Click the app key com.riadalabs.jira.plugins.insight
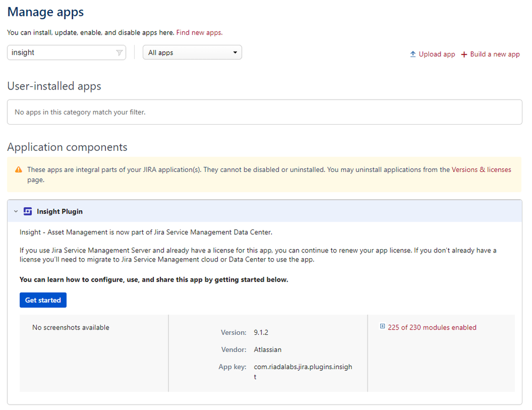This screenshot has width=532, height=410. (303, 372)
